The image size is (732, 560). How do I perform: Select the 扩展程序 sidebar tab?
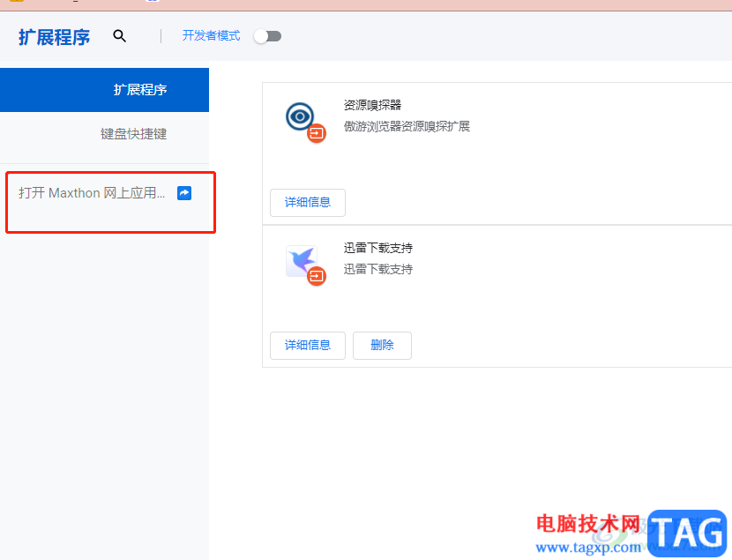pyautogui.click(x=105, y=90)
